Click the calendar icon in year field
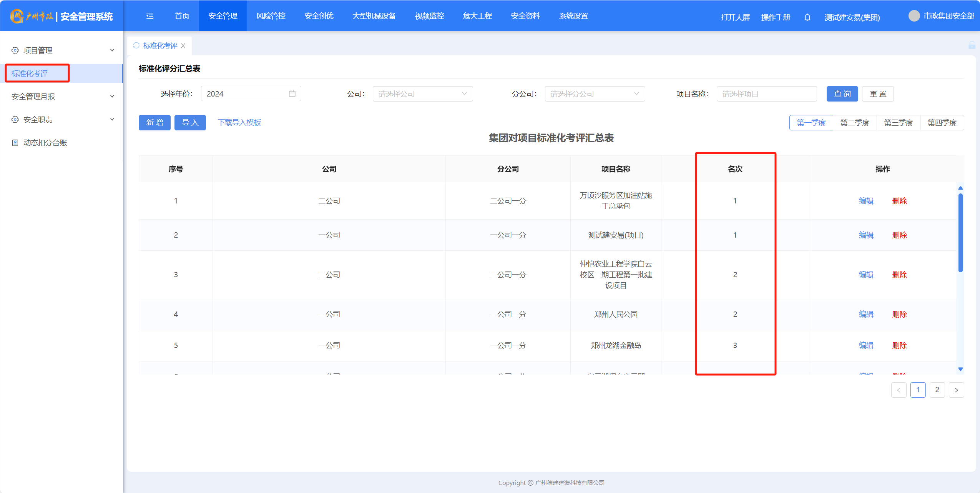 click(x=292, y=94)
